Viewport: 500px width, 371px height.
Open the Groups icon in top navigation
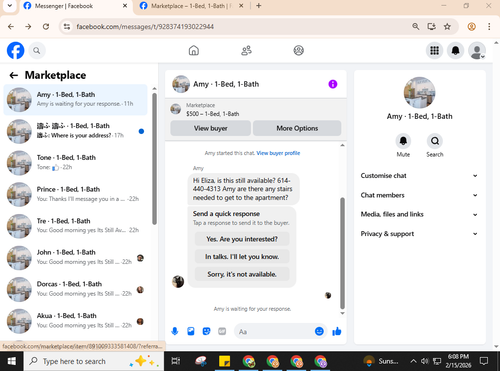tap(298, 50)
